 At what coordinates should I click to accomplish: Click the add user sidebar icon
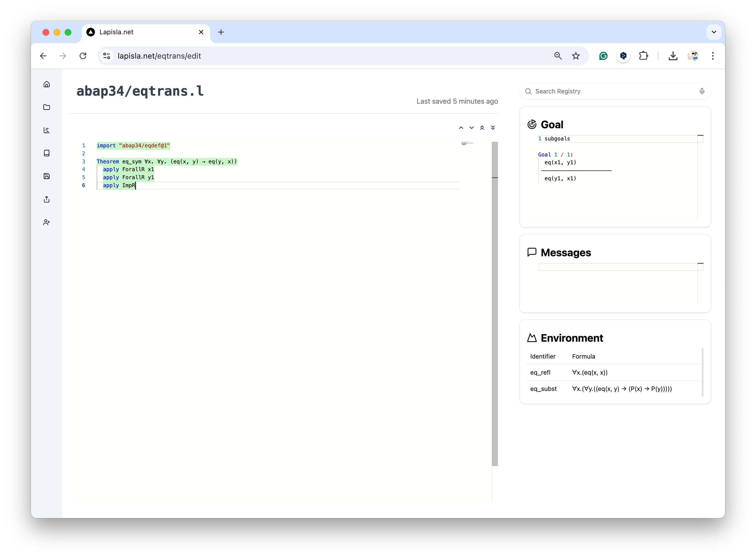[47, 222]
